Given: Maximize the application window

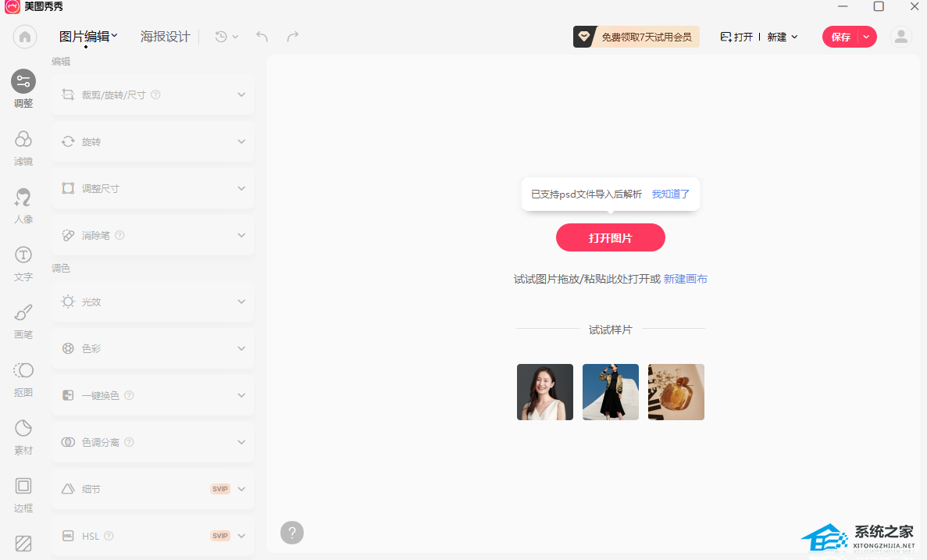Looking at the screenshot, I should click(879, 6).
